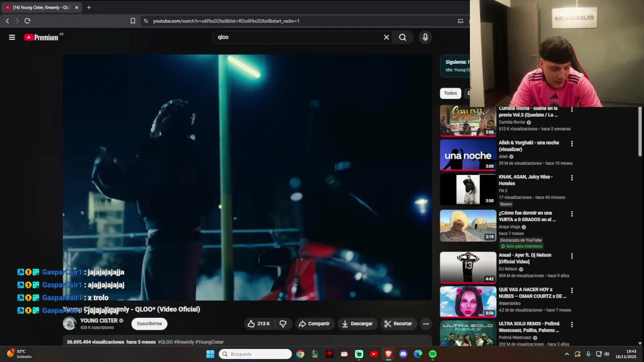The width and height of the screenshot is (644, 362).
Task: Clear the search box text
Action: (386, 37)
